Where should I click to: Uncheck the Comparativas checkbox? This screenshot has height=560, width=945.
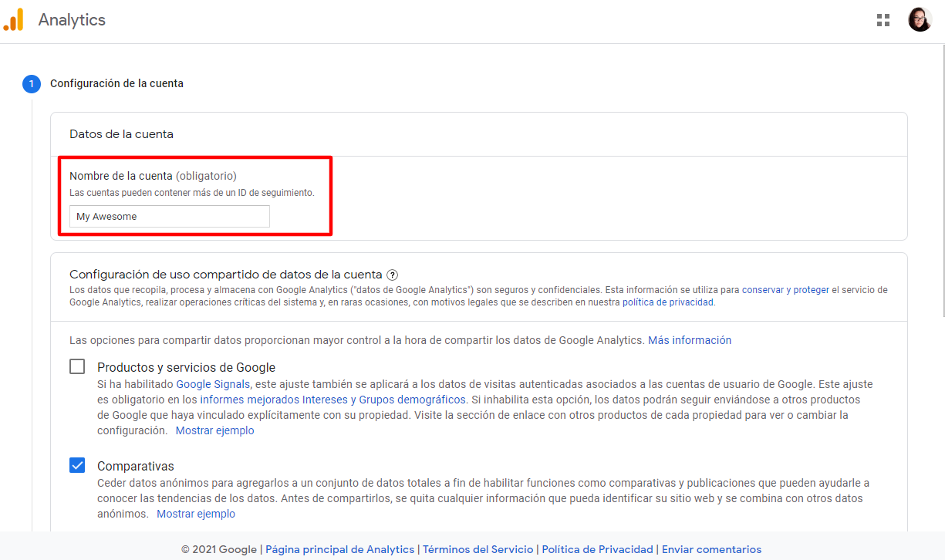77,465
